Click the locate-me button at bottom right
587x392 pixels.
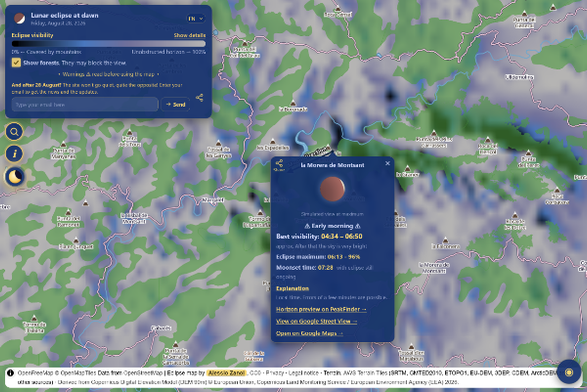(x=569, y=372)
